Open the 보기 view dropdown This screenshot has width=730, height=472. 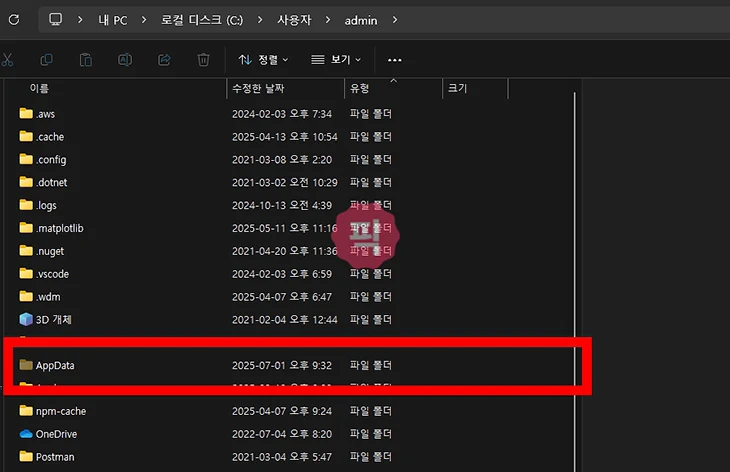336,60
